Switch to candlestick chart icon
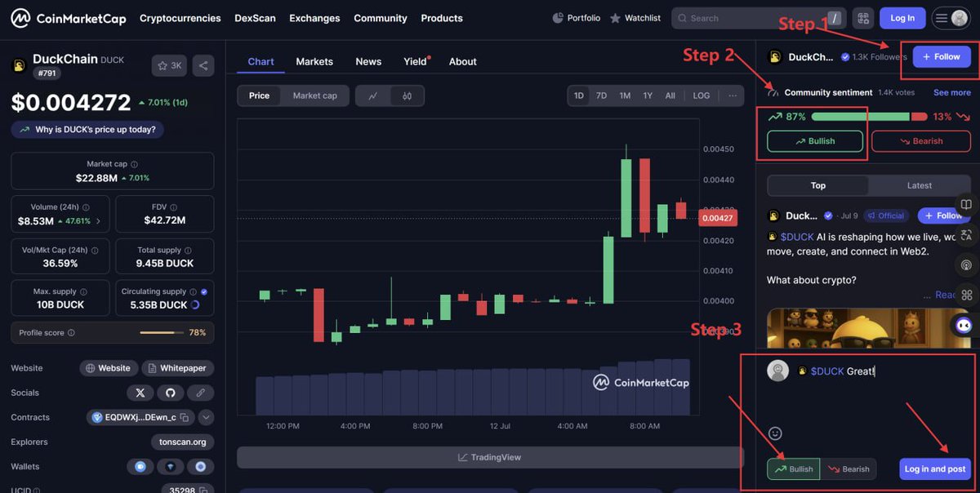Viewport: 980px width, 493px height. [x=407, y=96]
